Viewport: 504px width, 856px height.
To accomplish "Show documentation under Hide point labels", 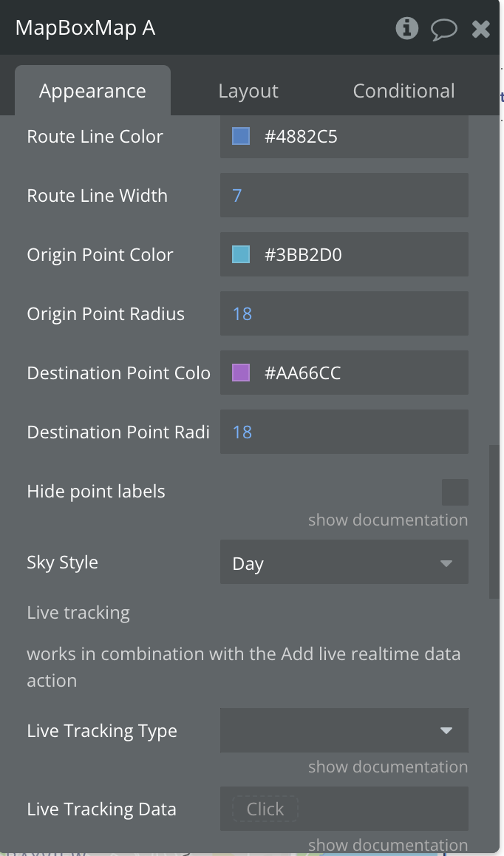I will [388, 520].
